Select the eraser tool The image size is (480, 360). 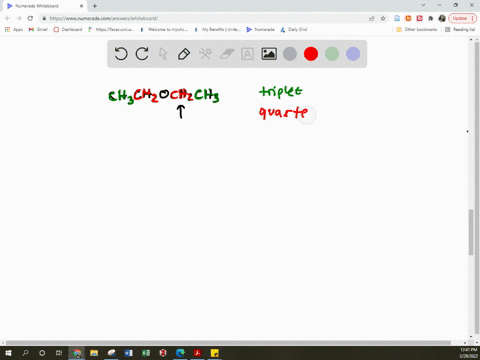point(227,54)
